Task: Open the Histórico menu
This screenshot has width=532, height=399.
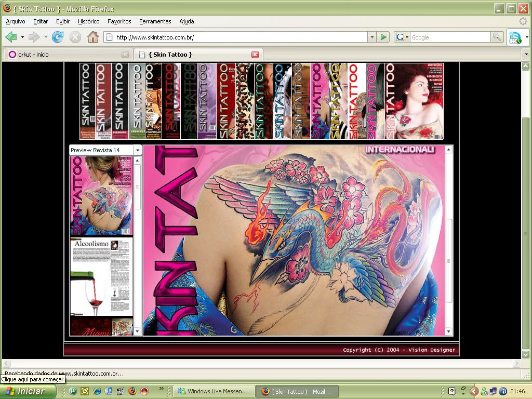Action: tap(88, 21)
